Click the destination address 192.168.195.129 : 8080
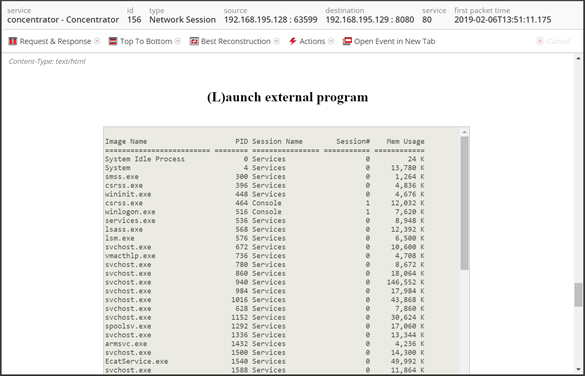 tap(370, 20)
